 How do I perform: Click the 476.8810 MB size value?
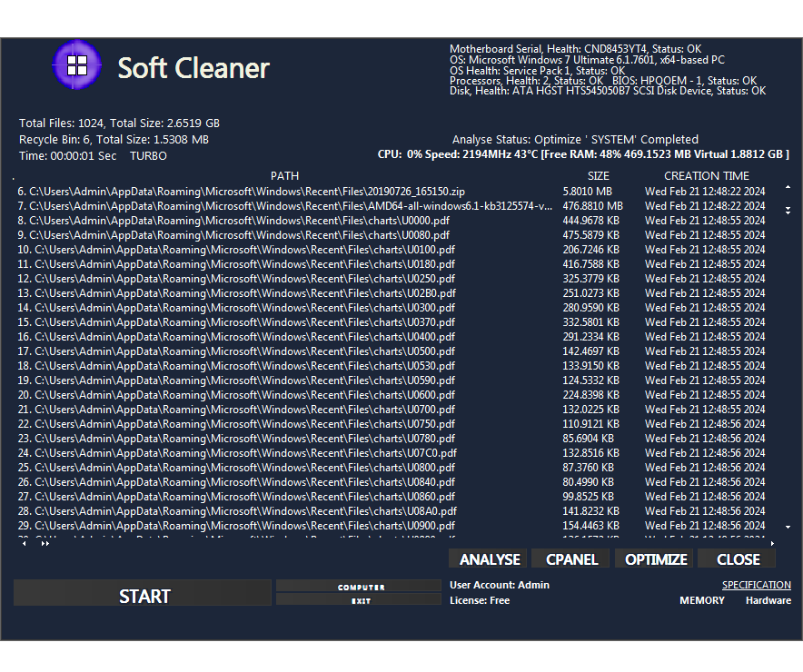tap(592, 206)
